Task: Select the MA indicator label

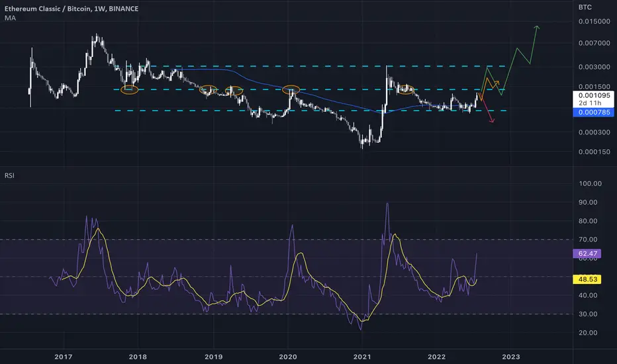Action: click(10, 18)
